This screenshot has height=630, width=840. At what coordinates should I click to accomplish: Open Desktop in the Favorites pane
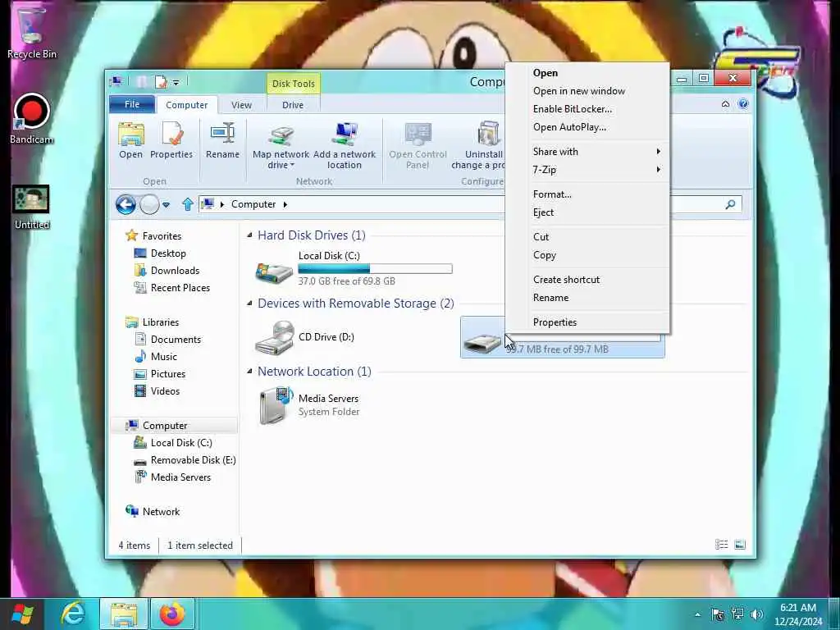pyautogui.click(x=167, y=253)
